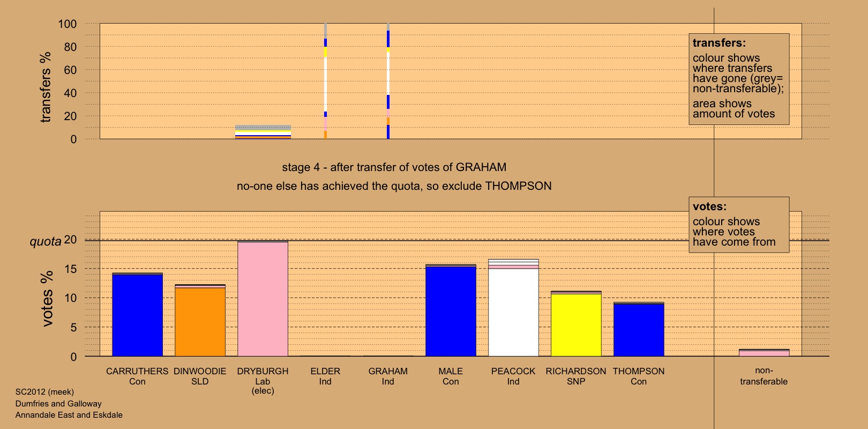The image size is (868, 429).
Task: Click the blue CARRUTHERS Con vote bar
Action: tap(137, 315)
